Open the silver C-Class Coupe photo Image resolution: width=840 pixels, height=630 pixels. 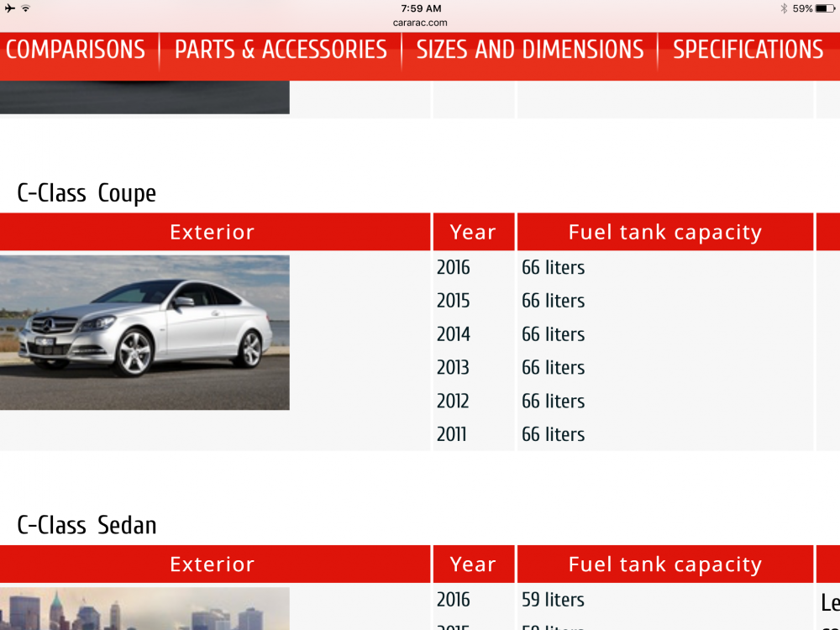pos(144,333)
